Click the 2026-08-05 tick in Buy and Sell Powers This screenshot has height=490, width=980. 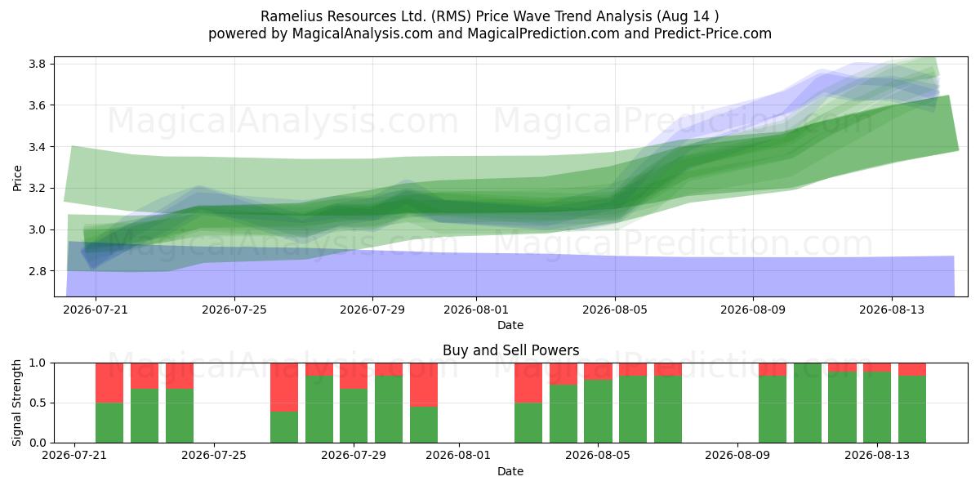(598, 456)
